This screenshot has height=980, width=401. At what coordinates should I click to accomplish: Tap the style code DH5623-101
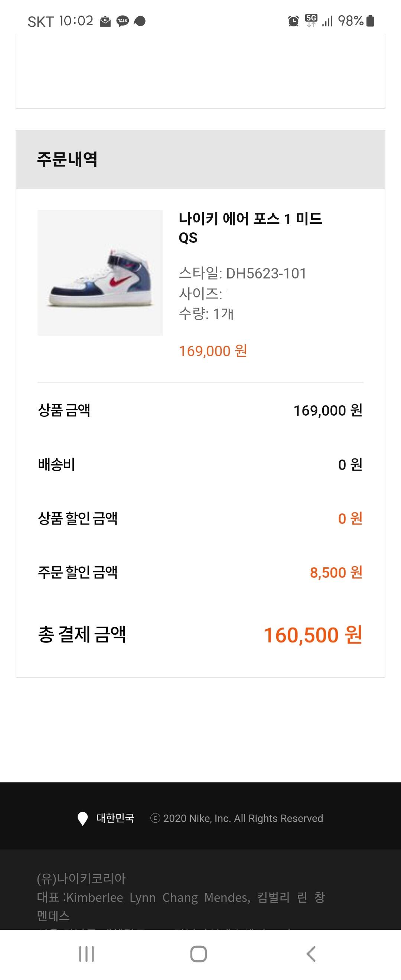(266, 273)
